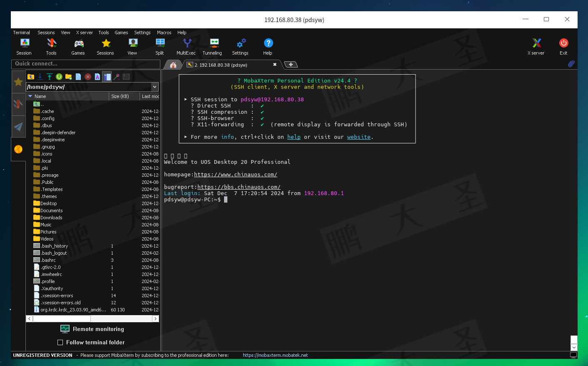
Task: Click the Quick connect input field
Action: (86, 64)
